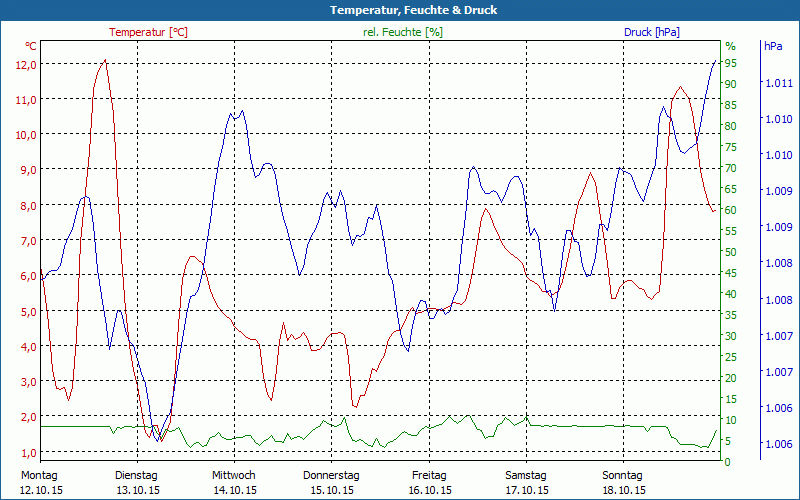The height and width of the screenshot is (500, 800).
Task: Click the '12,0' temperature axis tick
Action: tap(26, 64)
